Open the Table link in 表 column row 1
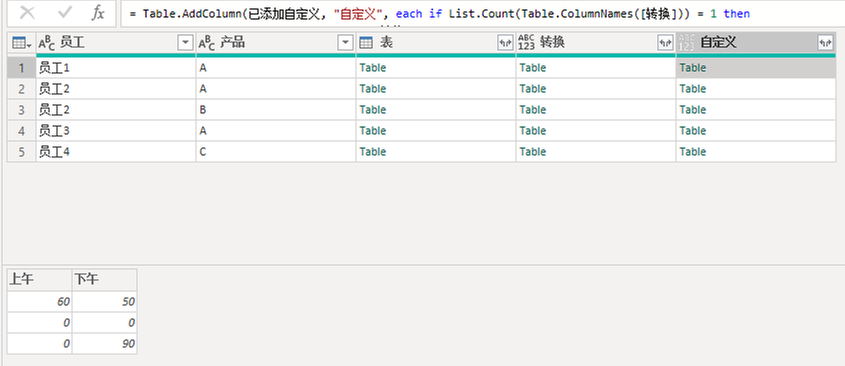The image size is (845, 366). (x=373, y=68)
